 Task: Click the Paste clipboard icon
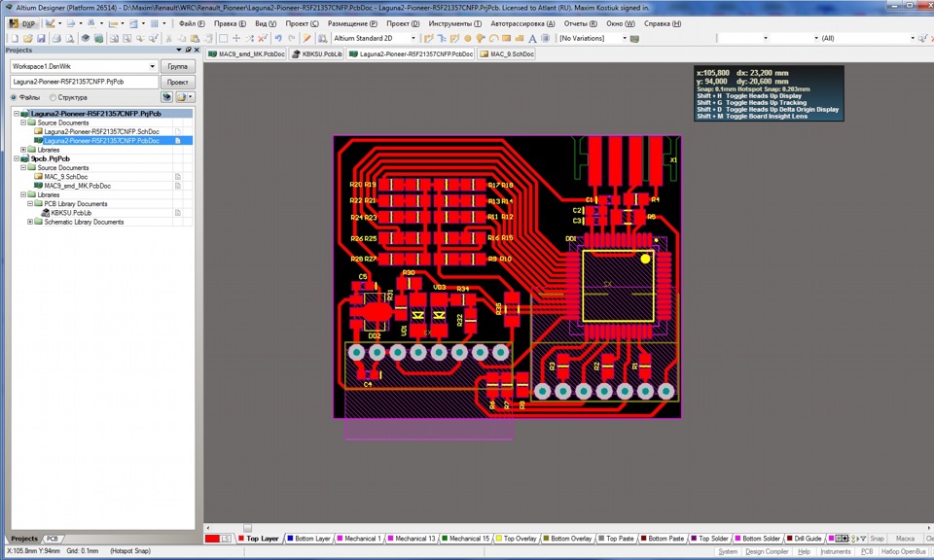click(x=195, y=39)
